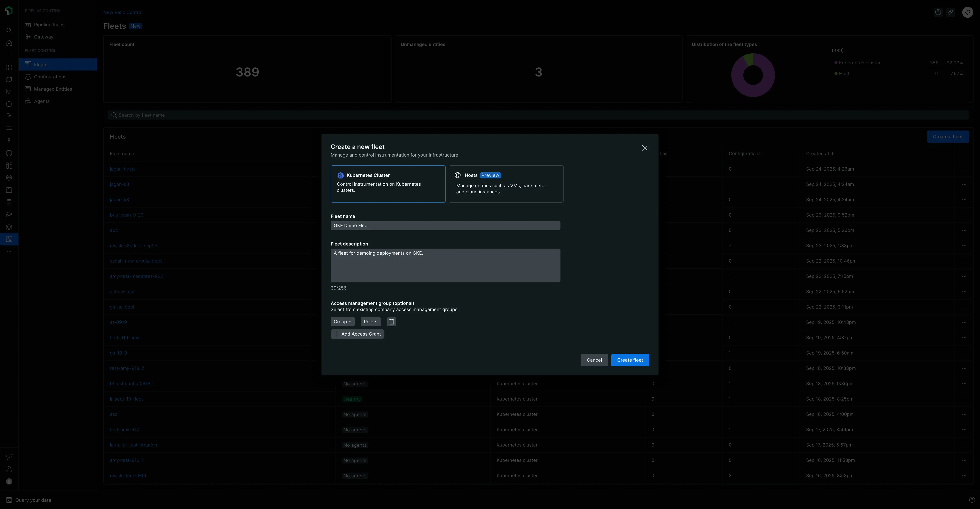Open the add data plus icon
The height and width of the screenshot is (509, 980).
tap(9, 55)
